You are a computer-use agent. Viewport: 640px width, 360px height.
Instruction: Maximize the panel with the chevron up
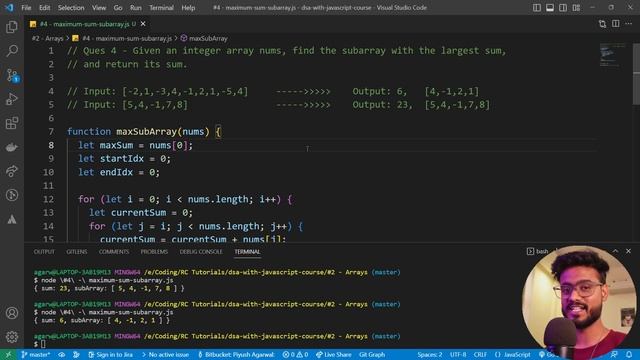[615, 251]
